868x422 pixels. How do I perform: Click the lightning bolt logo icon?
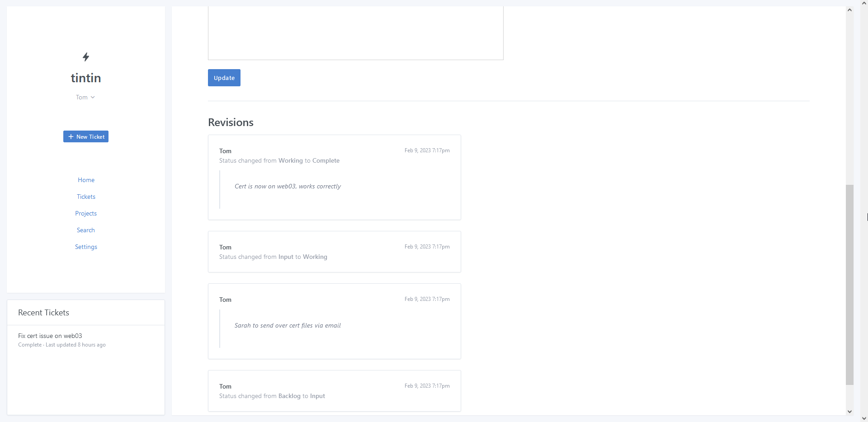click(86, 57)
